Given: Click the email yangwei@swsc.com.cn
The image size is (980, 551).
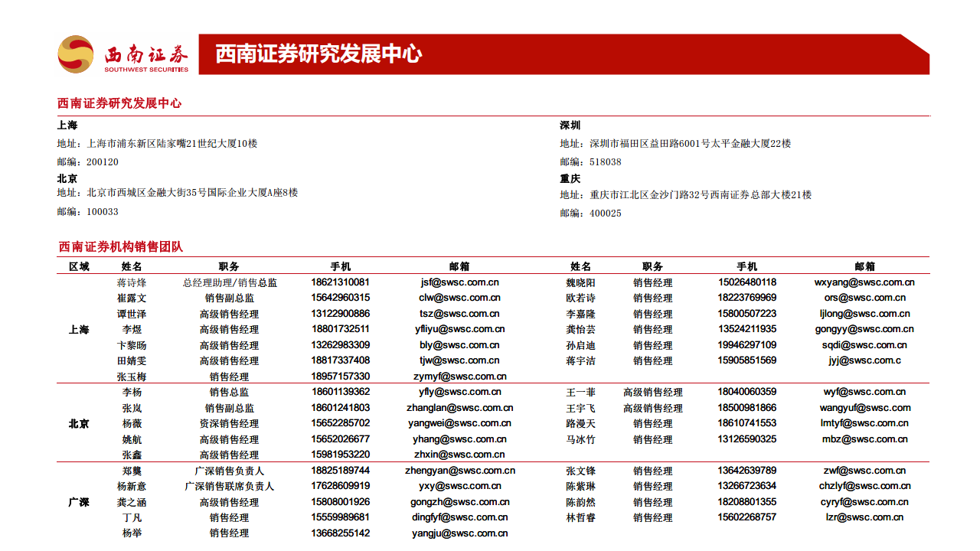Looking at the screenshot, I should (x=459, y=423).
